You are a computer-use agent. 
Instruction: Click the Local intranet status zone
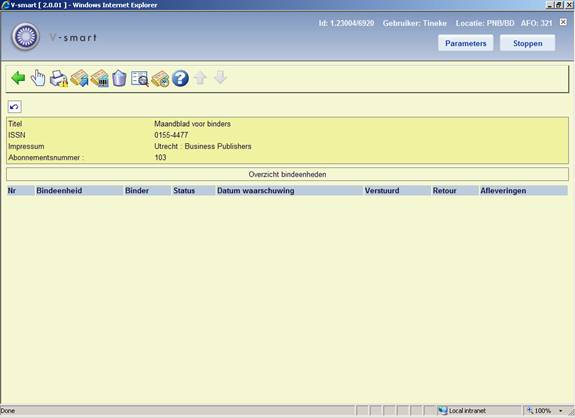click(x=463, y=411)
